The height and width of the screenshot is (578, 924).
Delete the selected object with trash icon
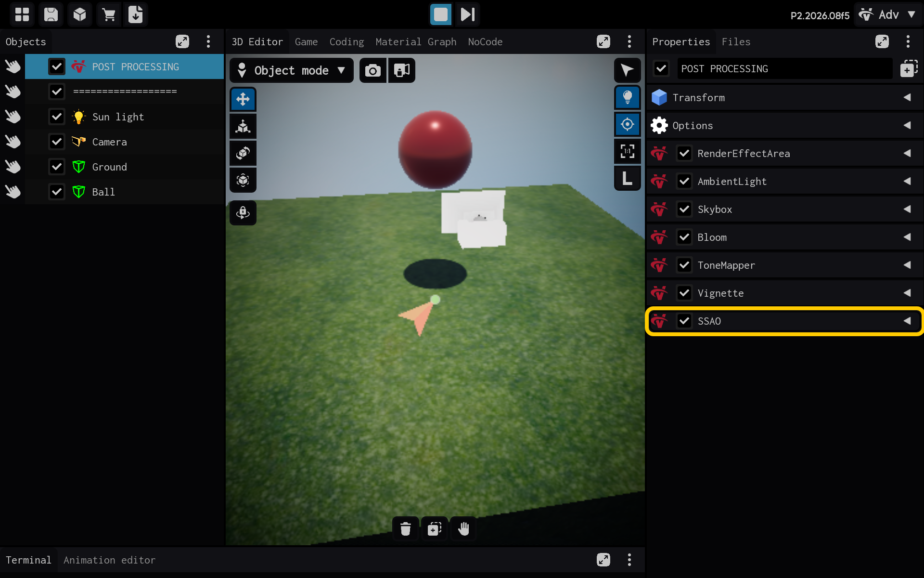click(406, 529)
